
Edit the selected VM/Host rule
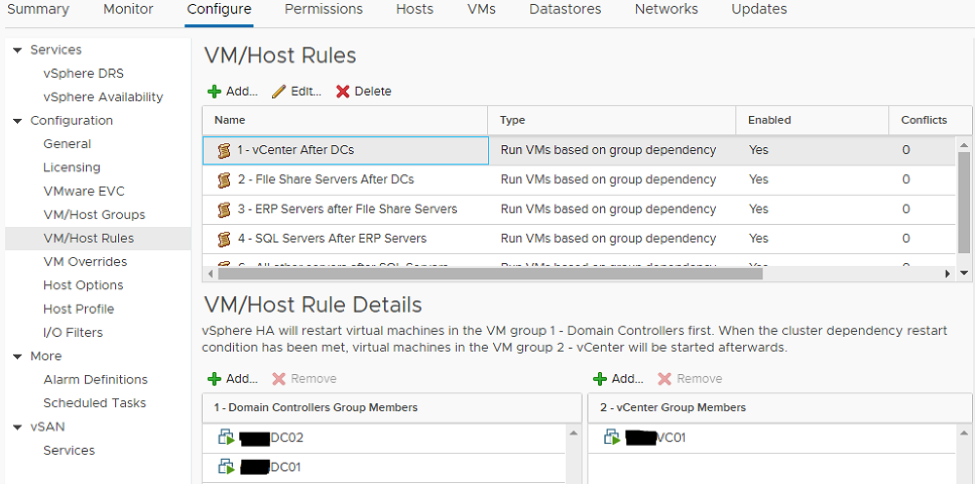(x=296, y=91)
